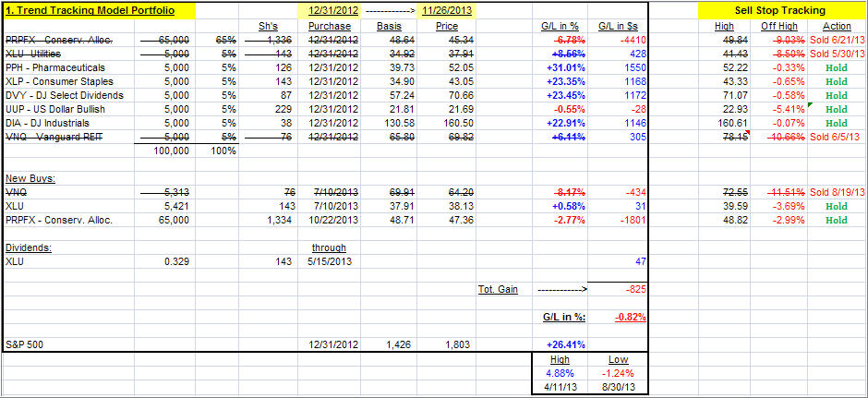
Task: Select the 1,334 shares cell for PRPFX
Action: tap(268, 220)
